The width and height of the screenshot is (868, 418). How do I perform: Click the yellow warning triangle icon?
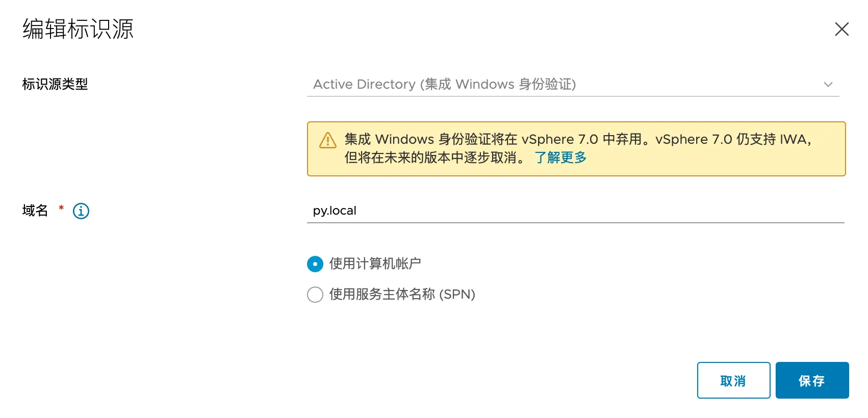pyautogui.click(x=327, y=140)
